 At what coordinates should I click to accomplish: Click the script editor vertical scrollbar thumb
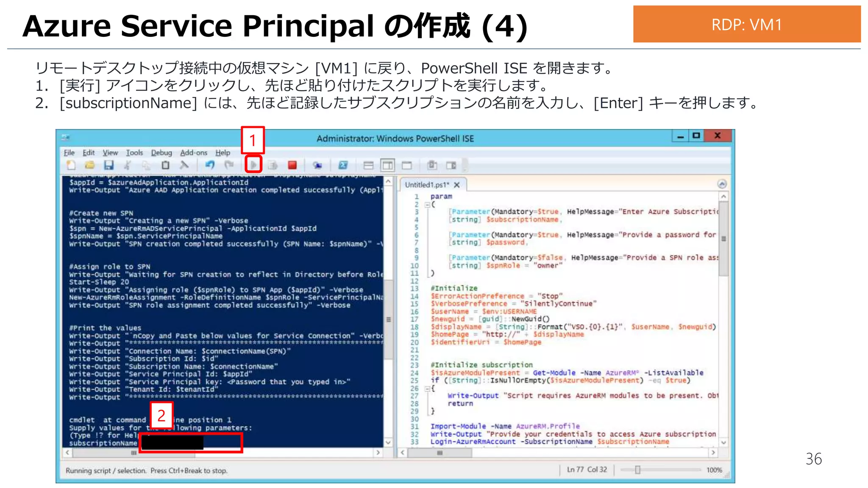coord(723,239)
